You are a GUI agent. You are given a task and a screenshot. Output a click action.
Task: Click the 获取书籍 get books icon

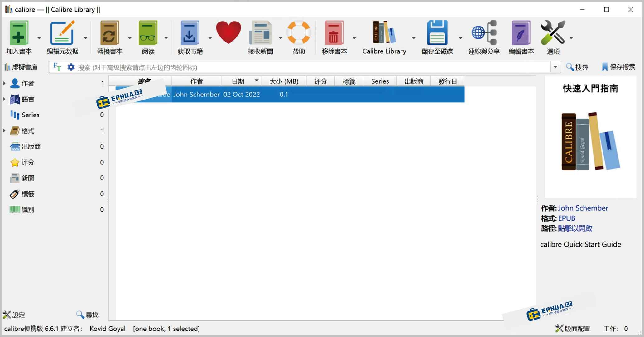pos(190,33)
